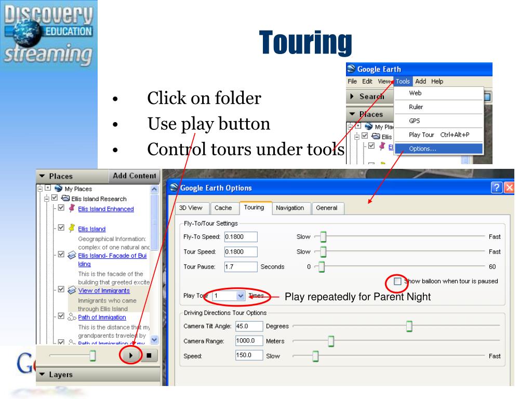
Task: Click the Google Earth logo in main window title
Action: (x=351, y=69)
